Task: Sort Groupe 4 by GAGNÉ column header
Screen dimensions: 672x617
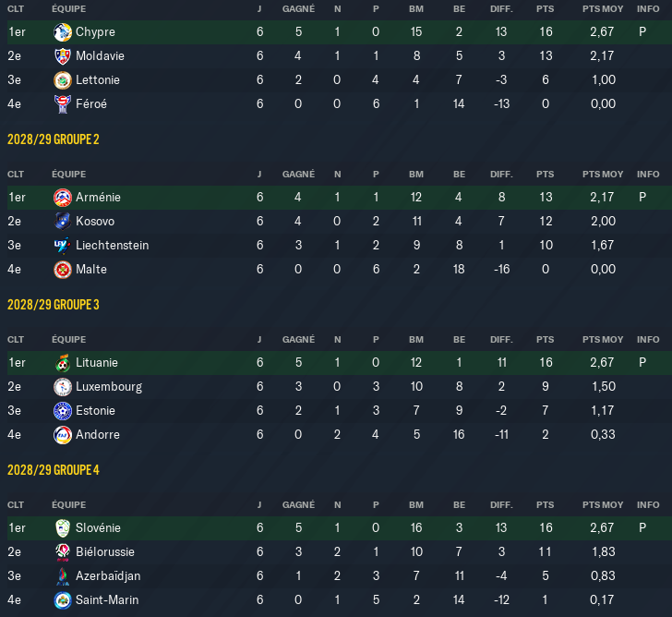Action: (299, 505)
